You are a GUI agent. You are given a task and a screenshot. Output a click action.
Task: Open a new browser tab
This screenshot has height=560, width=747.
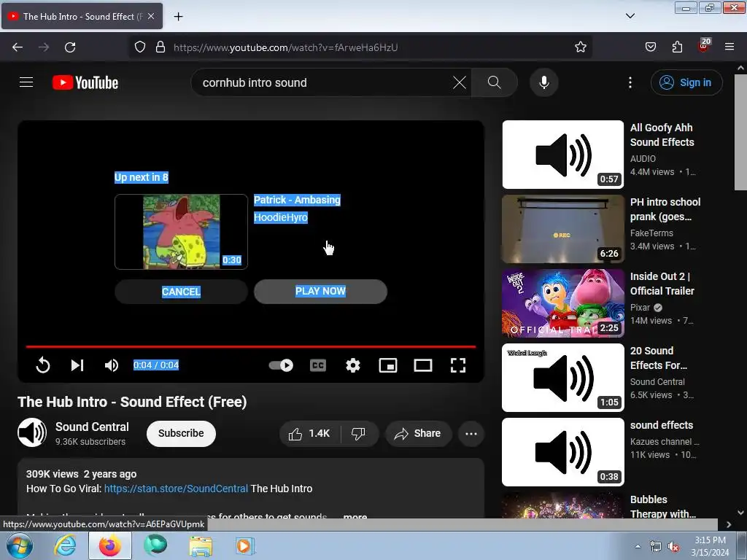click(x=178, y=17)
